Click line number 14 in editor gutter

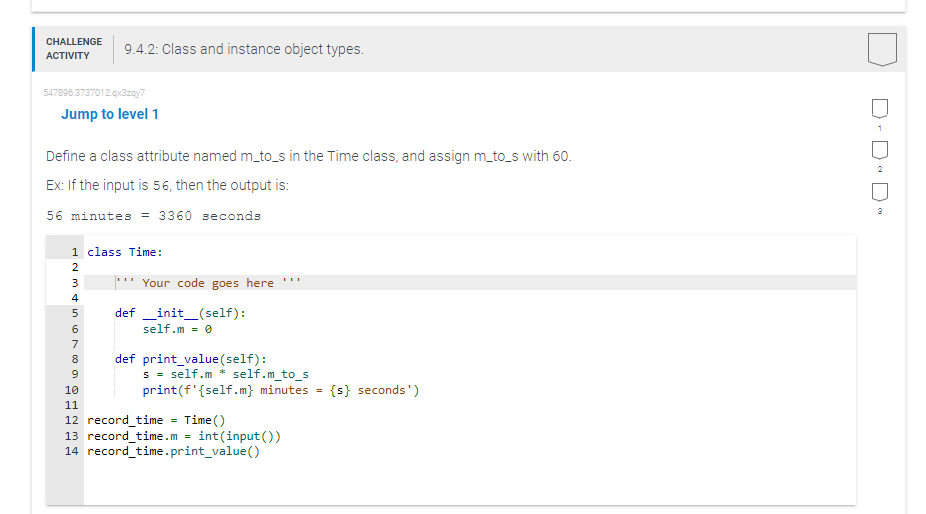tap(71, 451)
